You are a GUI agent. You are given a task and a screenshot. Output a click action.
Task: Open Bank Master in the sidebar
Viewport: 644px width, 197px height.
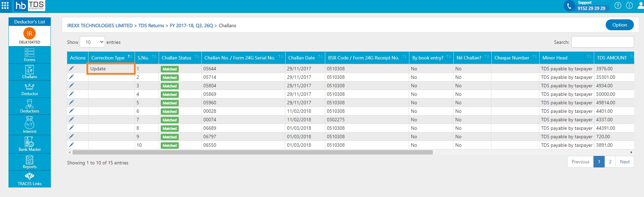pyautogui.click(x=30, y=144)
